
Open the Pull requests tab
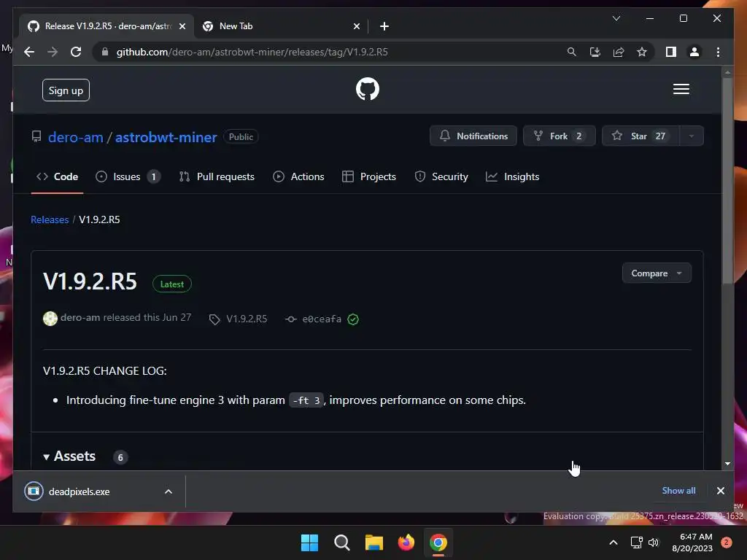(217, 176)
